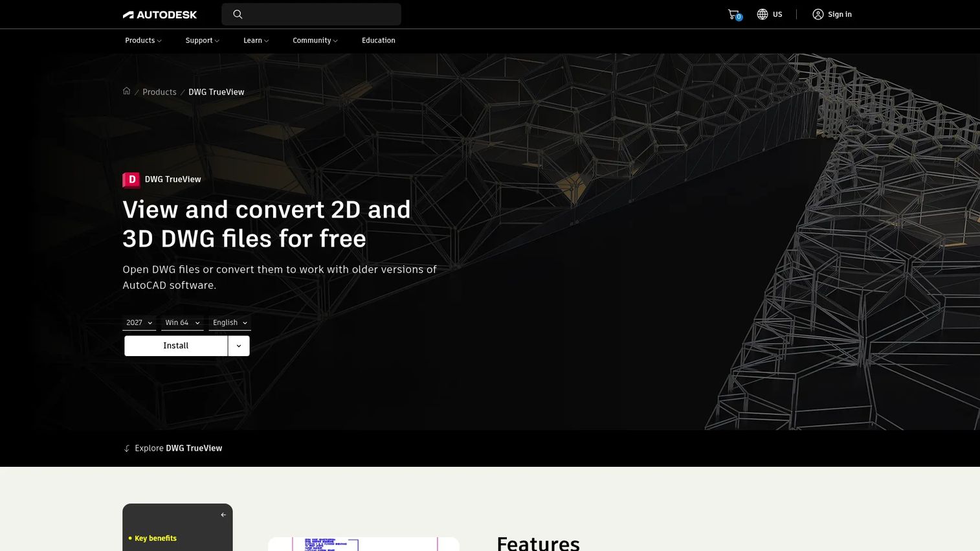Click the feature preview thumbnail
980x551 pixels.
click(x=364, y=544)
